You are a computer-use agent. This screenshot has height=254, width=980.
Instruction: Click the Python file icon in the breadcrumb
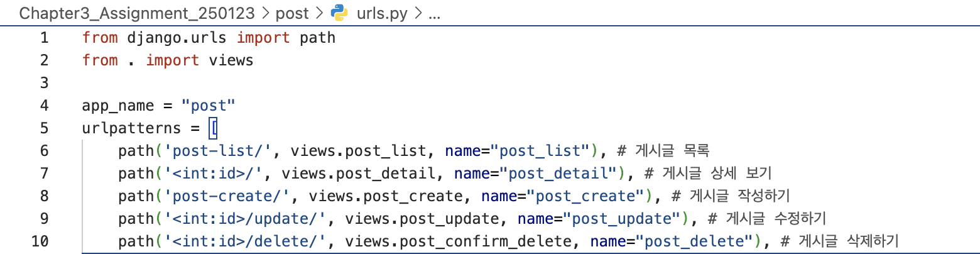point(340,13)
